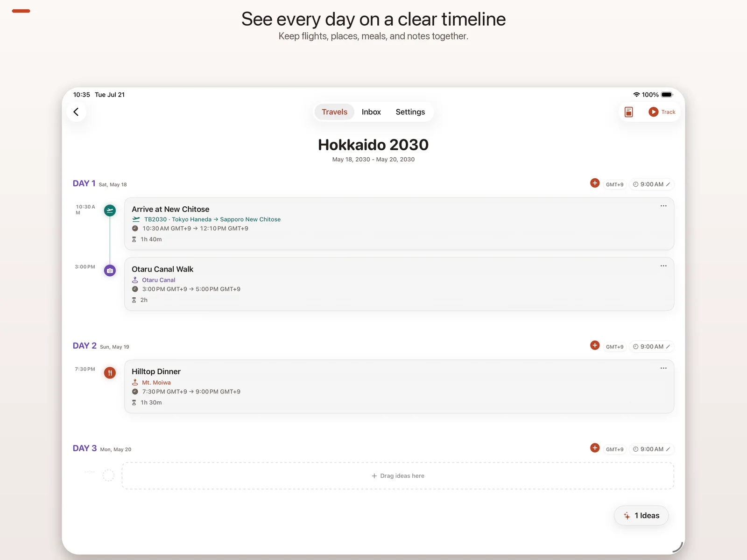747x560 pixels.
Task: Start tracking with the Track button
Action: coord(662,112)
